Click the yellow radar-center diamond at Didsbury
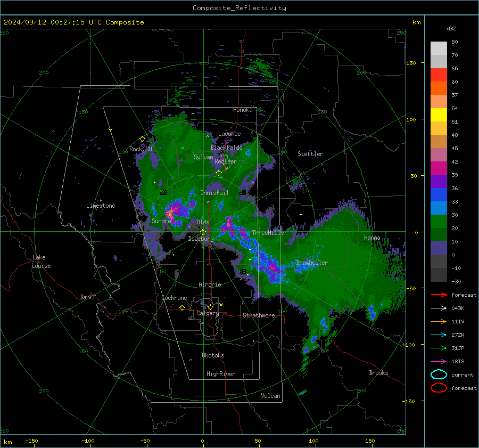This screenshot has width=479, height=448. click(x=203, y=232)
